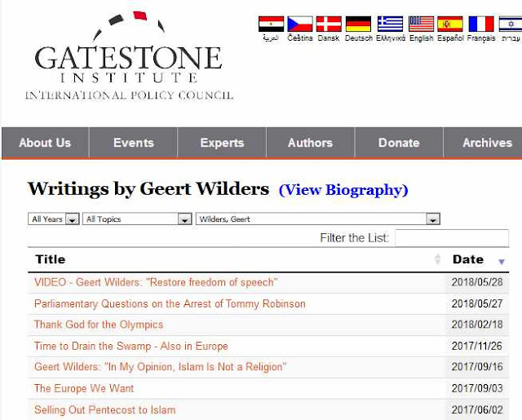Toggle Date column sort arrow
The image size is (522, 420).
tap(502, 262)
